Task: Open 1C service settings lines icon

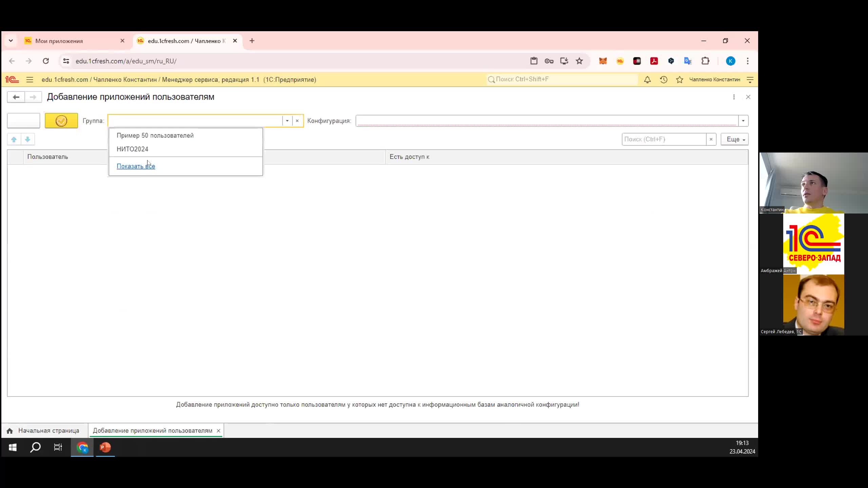Action: click(x=750, y=80)
